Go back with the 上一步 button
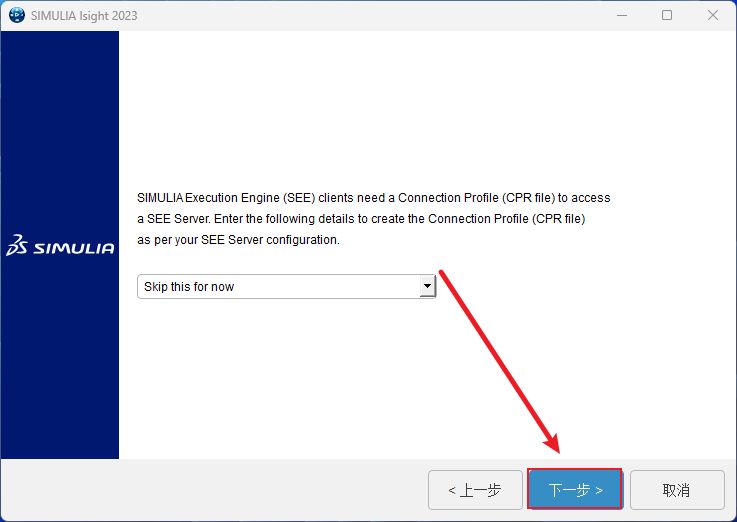Image resolution: width=737 pixels, height=522 pixels. [x=475, y=490]
